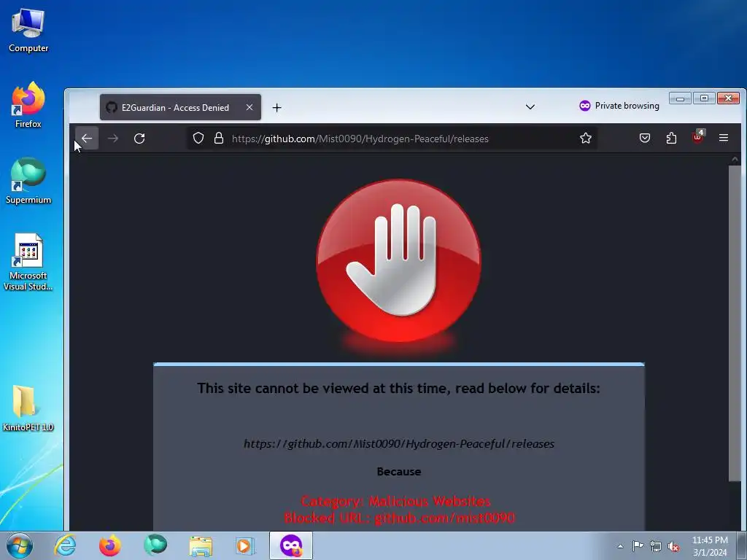Go back using the browser back arrow

pos(87,139)
